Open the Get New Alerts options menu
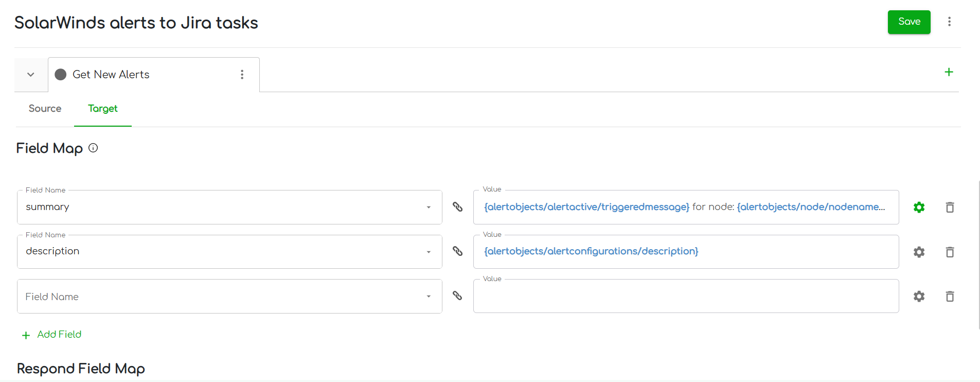 (242, 75)
